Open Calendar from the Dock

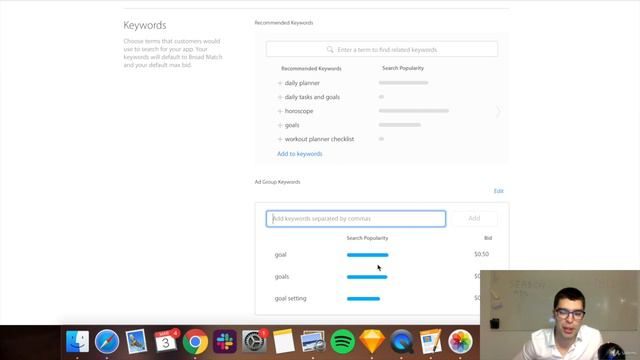click(166, 341)
